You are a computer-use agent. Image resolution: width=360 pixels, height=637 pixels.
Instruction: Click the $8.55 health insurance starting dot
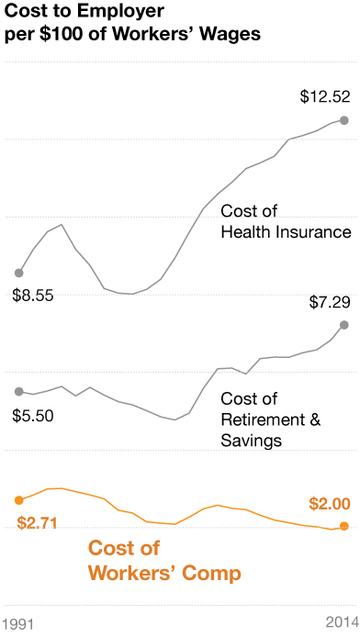click(19, 273)
